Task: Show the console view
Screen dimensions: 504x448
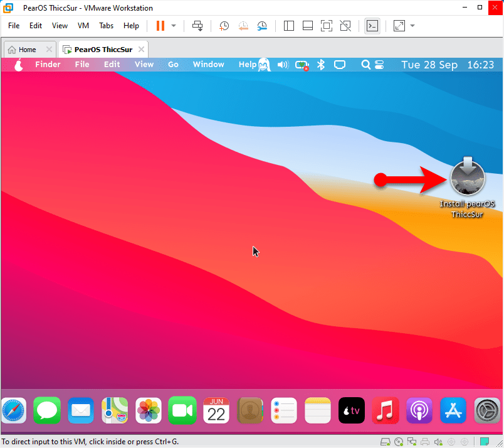Action: click(x=372, y=26)
